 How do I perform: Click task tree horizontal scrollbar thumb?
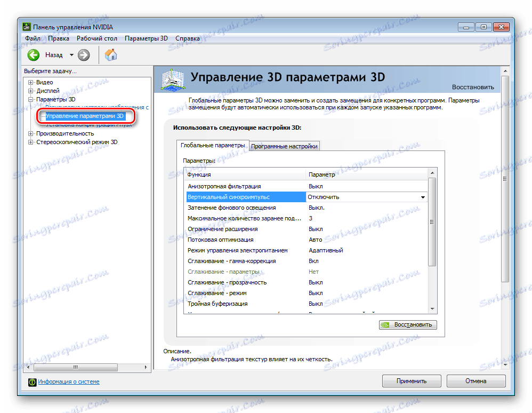[76, 367]
